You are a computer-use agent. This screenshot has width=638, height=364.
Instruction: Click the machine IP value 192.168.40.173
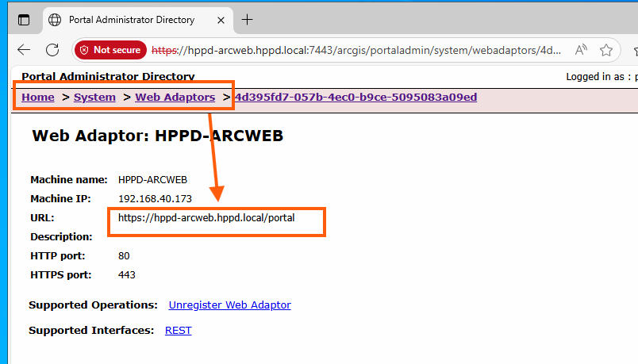(x=155, y=198)
